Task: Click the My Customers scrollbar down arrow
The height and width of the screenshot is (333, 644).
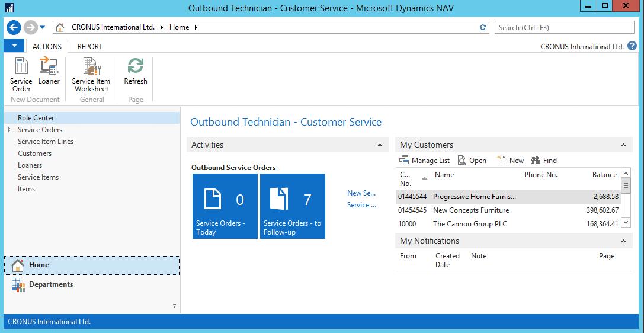Action: coord(626,222)
